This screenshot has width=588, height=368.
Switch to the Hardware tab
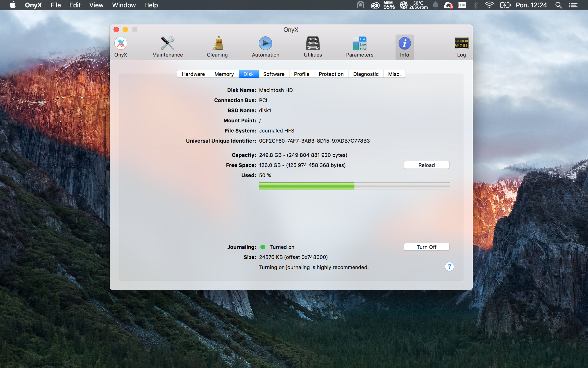(x=193, y=74)
